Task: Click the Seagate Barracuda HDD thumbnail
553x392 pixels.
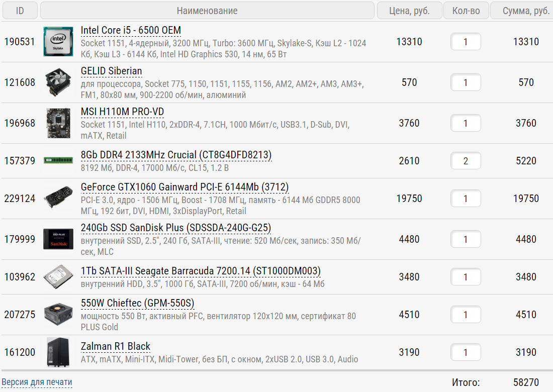Action: point(58,277)
